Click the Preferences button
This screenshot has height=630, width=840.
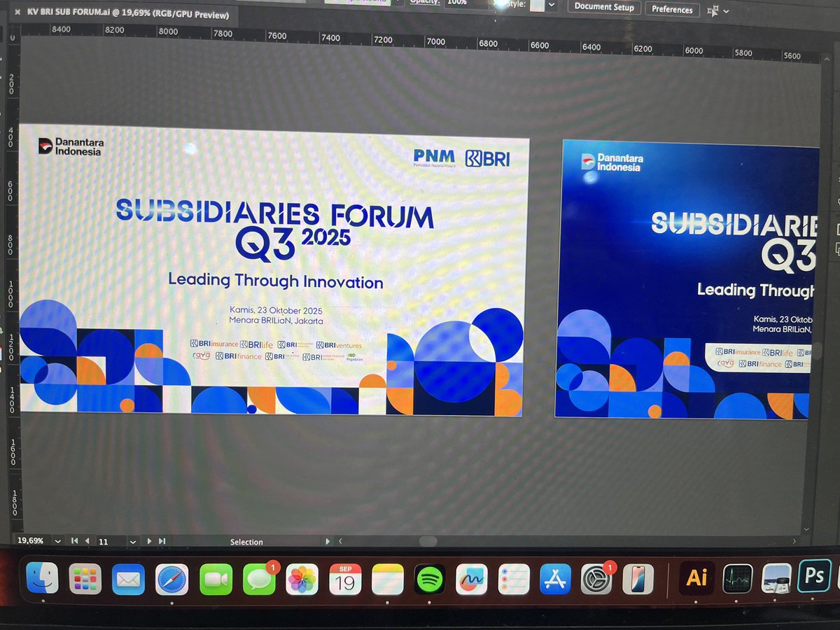[672, 9]
